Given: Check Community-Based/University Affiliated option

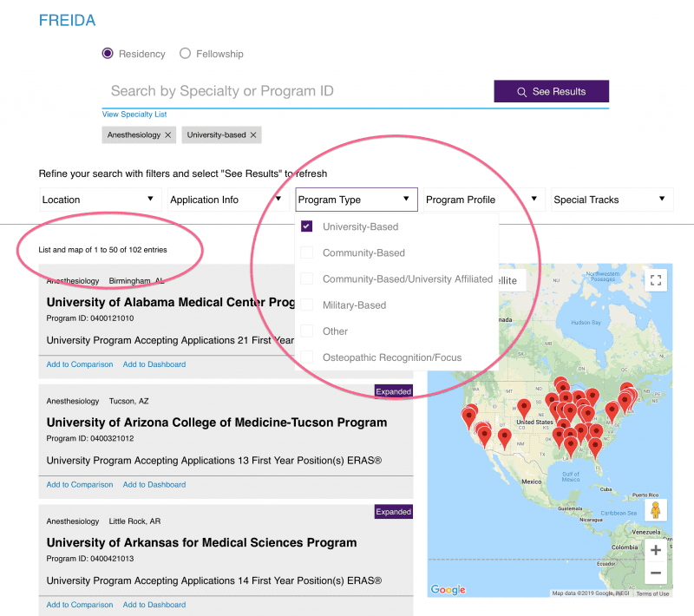Looking at the screenshot, I should [x=307, y=279].
